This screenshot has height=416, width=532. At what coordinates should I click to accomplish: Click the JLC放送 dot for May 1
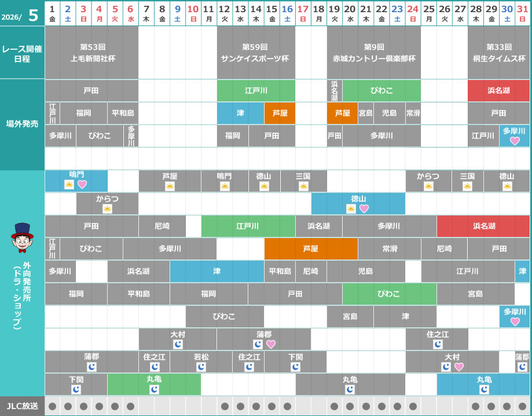coord(53,406)
